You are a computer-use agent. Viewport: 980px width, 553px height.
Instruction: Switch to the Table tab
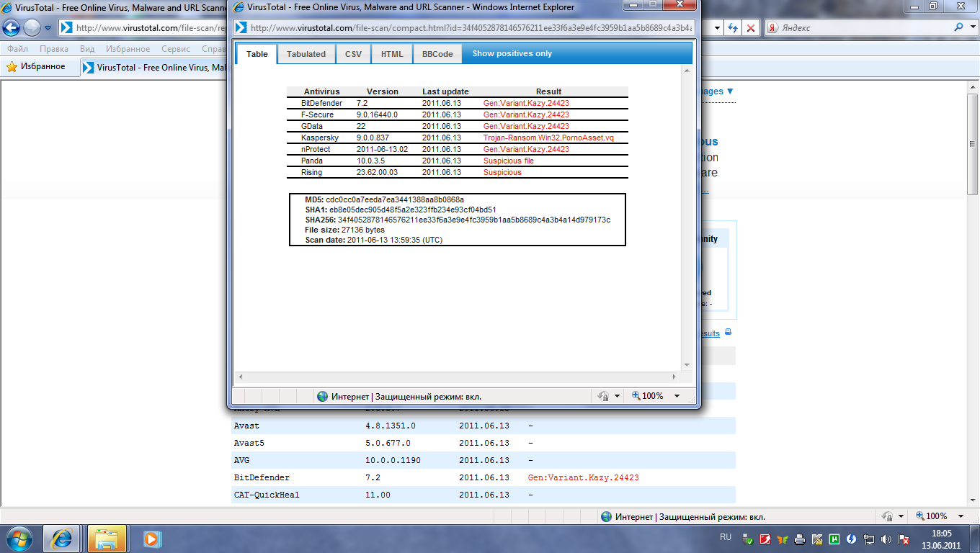(x=257, y=54)
